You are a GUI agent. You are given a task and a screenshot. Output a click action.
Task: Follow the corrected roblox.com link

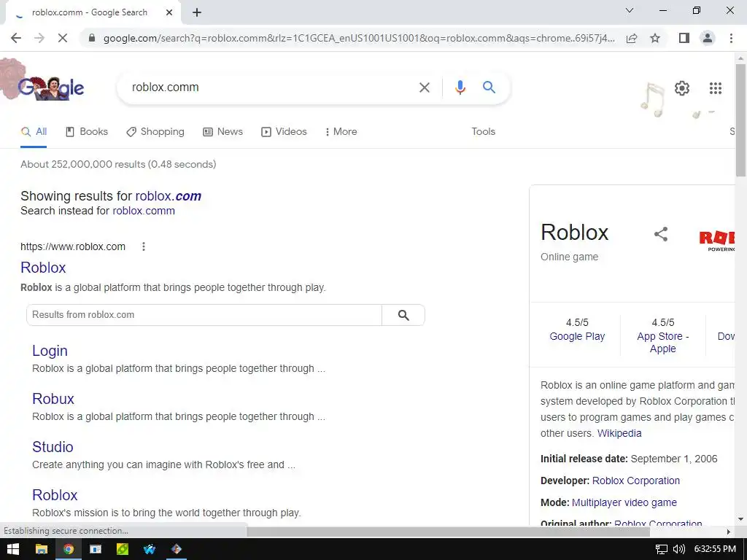click(169, 196)
